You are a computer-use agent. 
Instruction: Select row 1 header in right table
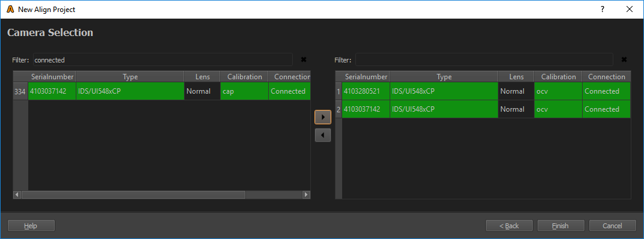pyautogui.click(x=339, y=91)
